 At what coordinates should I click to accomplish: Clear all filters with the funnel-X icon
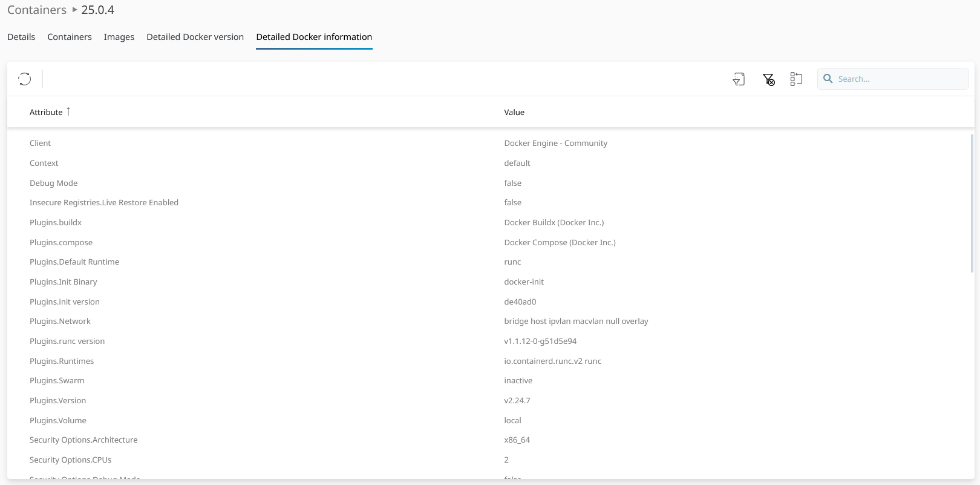point(768,79)
